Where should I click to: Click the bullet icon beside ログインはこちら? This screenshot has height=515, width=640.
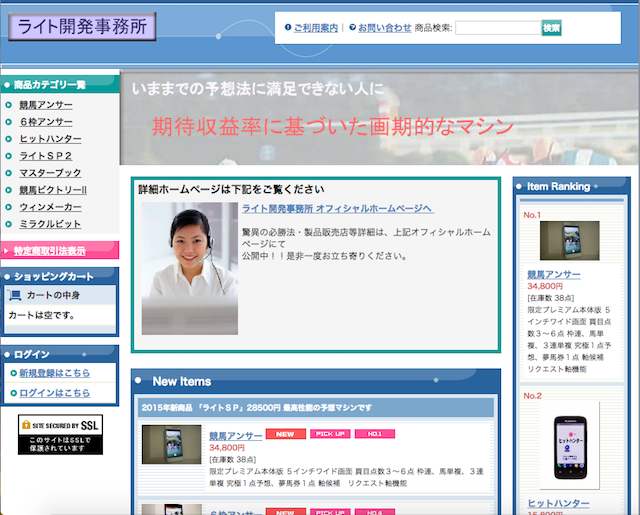[13, 393]
